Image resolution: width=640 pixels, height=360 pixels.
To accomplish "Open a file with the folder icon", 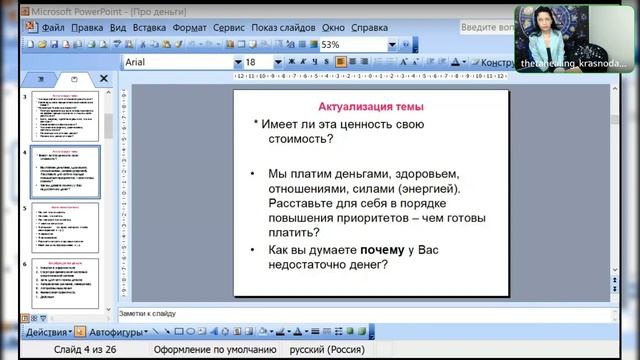I will [x=42, y=44].
